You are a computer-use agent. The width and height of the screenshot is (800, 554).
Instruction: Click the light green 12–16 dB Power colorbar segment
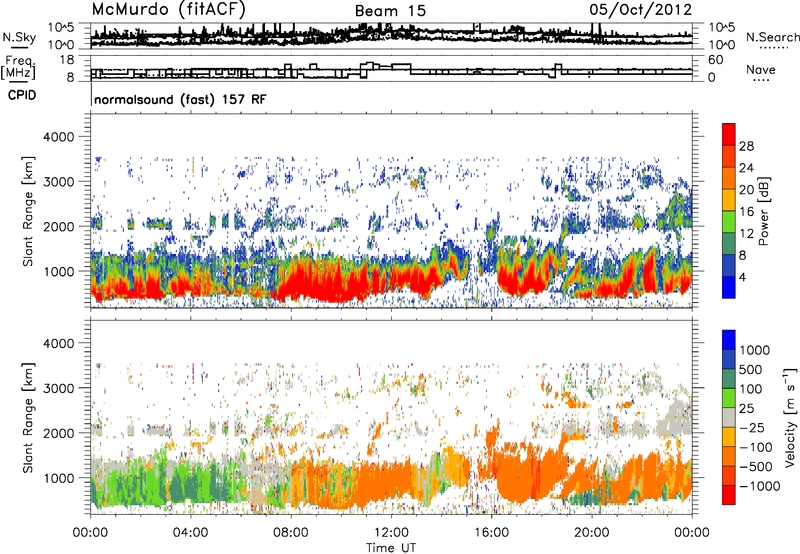click(x=729, y=222)
